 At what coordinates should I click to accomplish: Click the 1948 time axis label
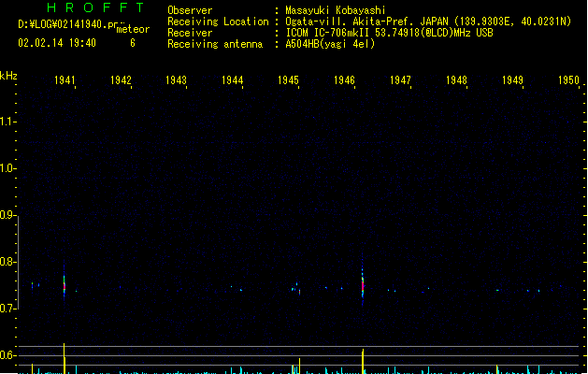[x=456, y=80]
